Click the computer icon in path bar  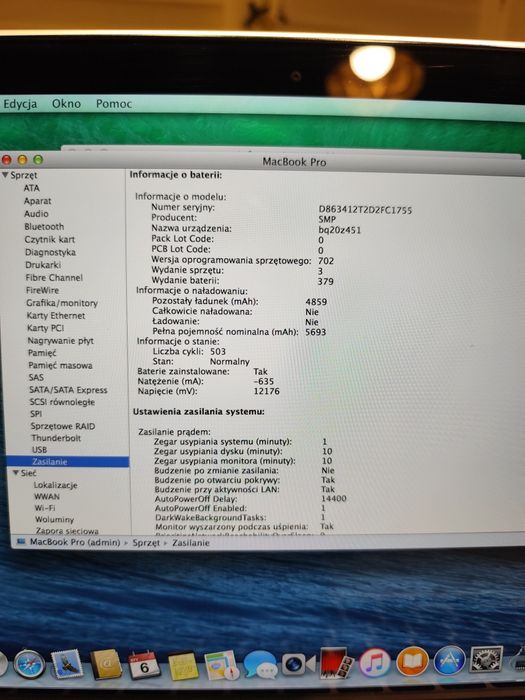(x=21, y=542)
